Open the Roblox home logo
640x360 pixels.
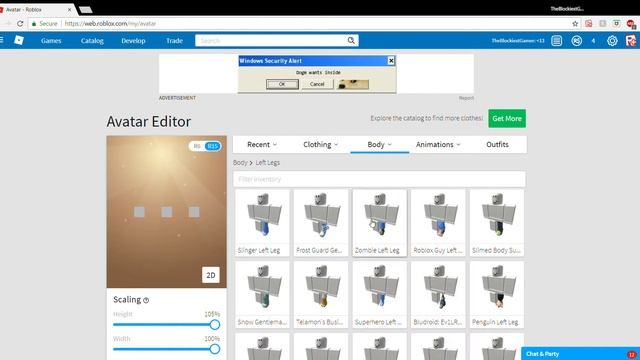click(19, 40)
